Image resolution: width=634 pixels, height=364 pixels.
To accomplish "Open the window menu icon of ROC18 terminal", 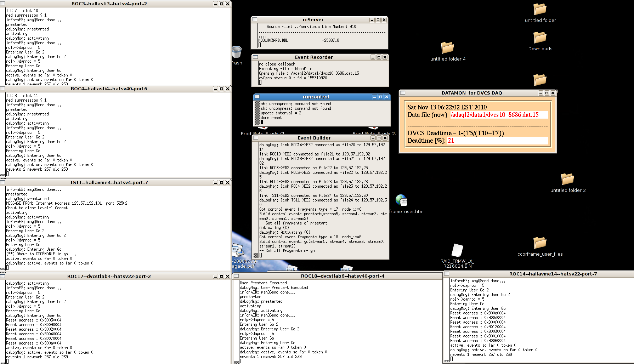I will click(236, 276).
